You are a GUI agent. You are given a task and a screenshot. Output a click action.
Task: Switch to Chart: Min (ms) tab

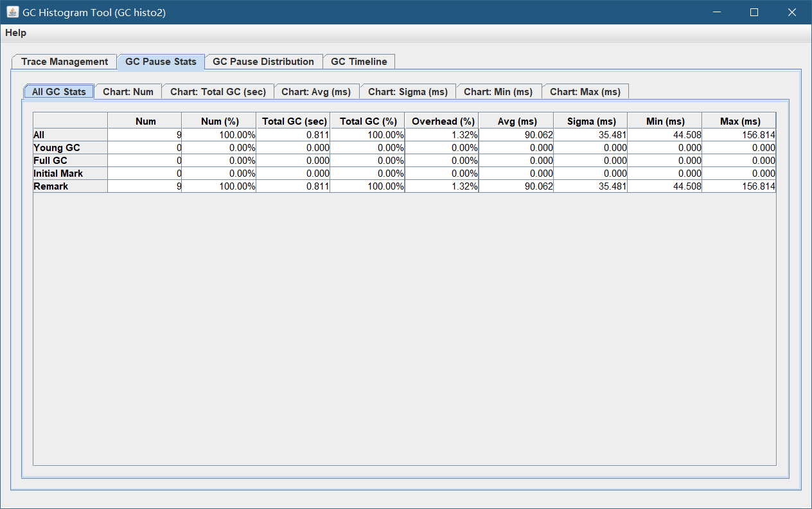[499, 92]
